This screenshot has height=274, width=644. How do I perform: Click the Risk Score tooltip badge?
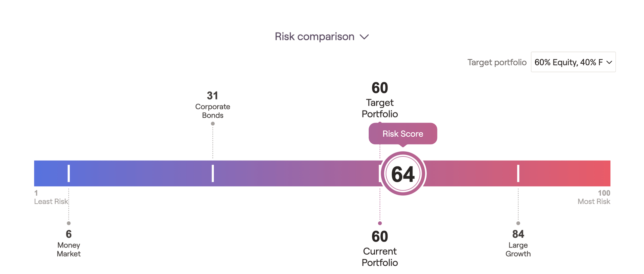point(403,134)
